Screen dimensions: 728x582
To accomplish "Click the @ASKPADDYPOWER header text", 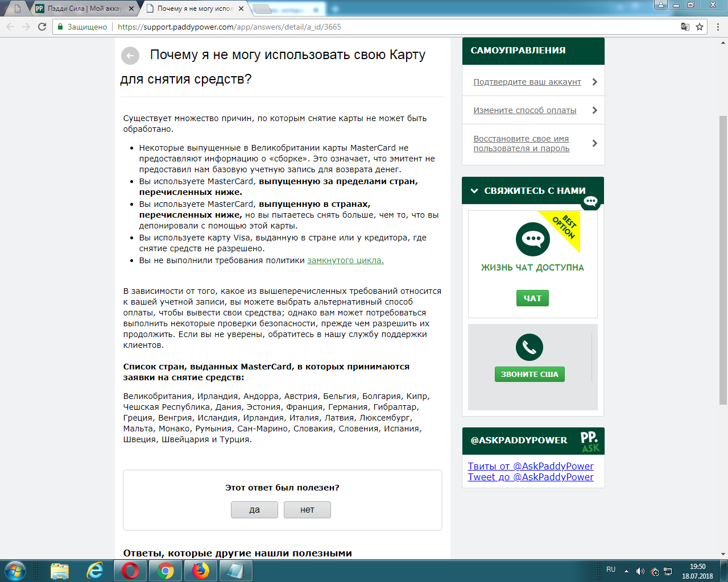I will tap(519, 440).
